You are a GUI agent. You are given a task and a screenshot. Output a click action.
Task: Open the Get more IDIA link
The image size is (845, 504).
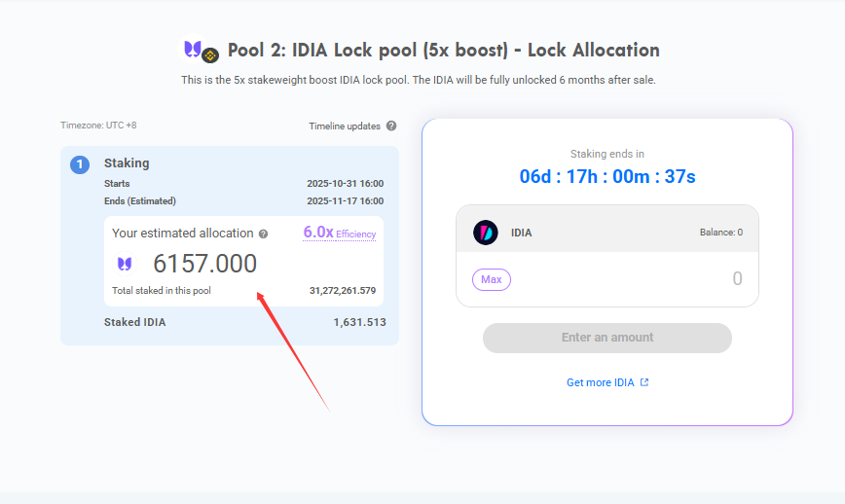click(x=601, y=382)
